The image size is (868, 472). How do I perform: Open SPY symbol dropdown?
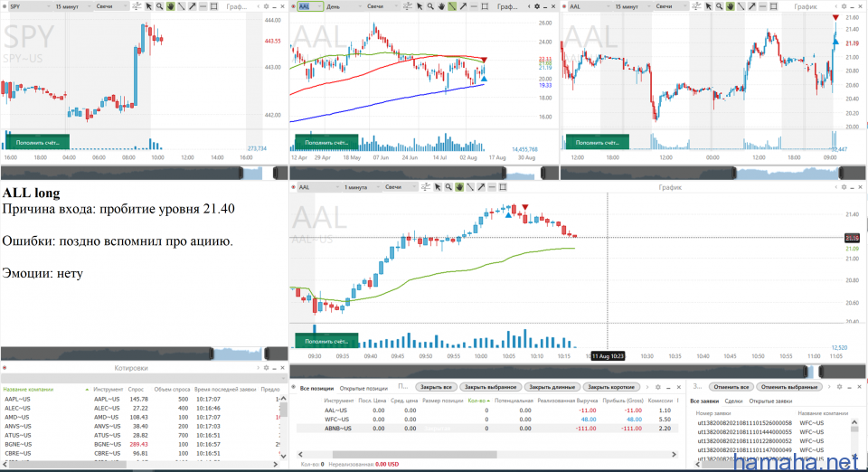29,6
